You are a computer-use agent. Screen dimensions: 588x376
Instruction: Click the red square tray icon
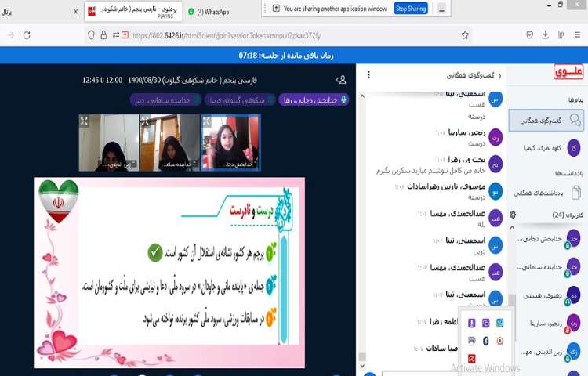[472, 359]
